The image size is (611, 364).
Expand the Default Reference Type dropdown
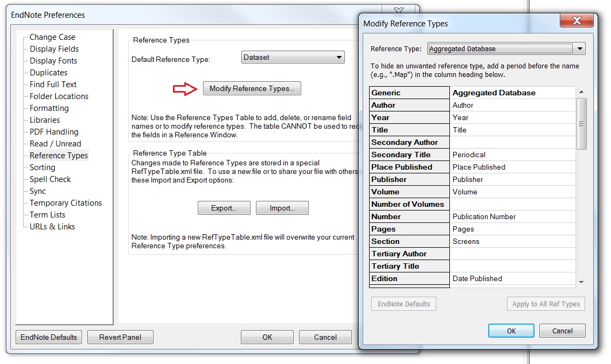[x=339, y=58]
